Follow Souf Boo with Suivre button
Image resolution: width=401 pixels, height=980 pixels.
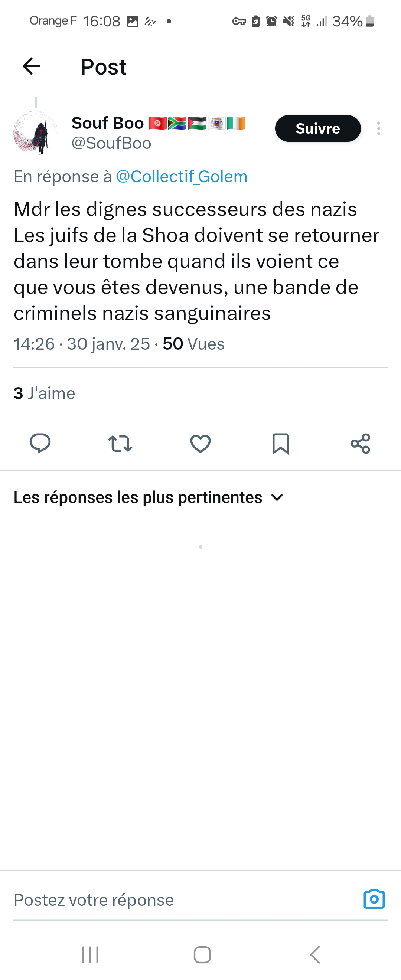tap(318, 128)
